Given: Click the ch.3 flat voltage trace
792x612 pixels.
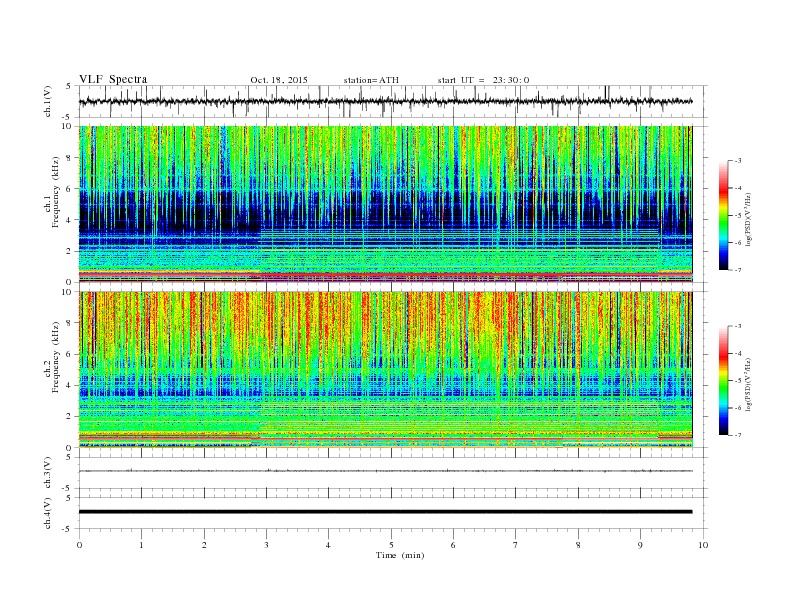Looking at the screenshot, I should pyautogui.click(x=385, y=471).
